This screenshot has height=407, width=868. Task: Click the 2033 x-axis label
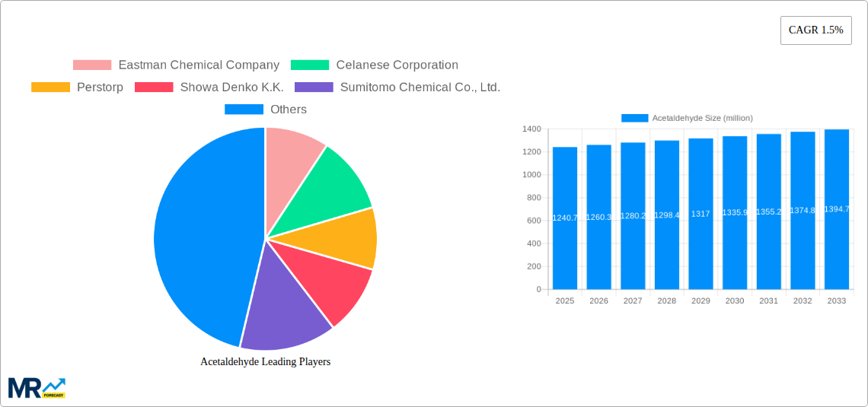[837, 300]
